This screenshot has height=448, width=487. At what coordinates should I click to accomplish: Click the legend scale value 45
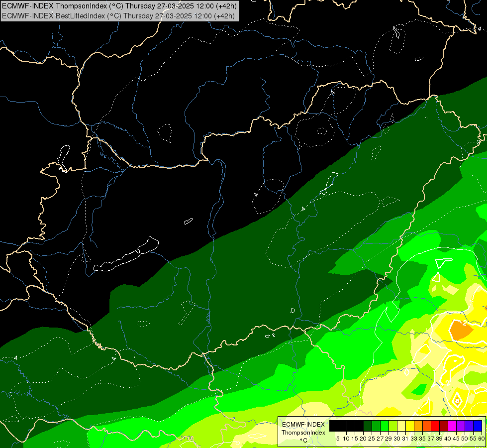457,439
